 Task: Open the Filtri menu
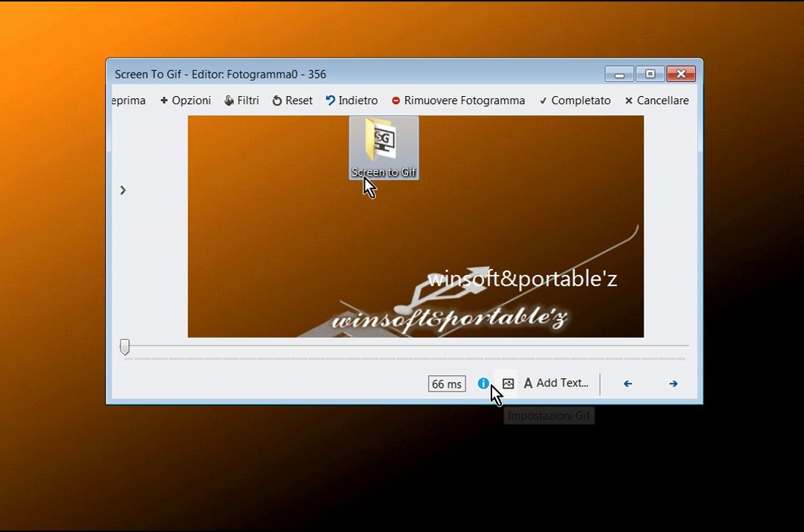(242, 100)
